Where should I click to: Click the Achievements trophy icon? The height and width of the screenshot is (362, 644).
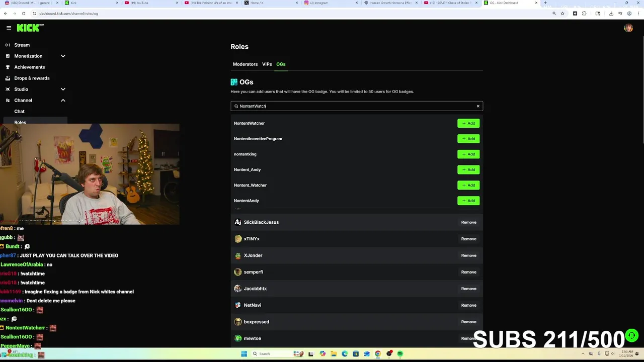(8, 67)
